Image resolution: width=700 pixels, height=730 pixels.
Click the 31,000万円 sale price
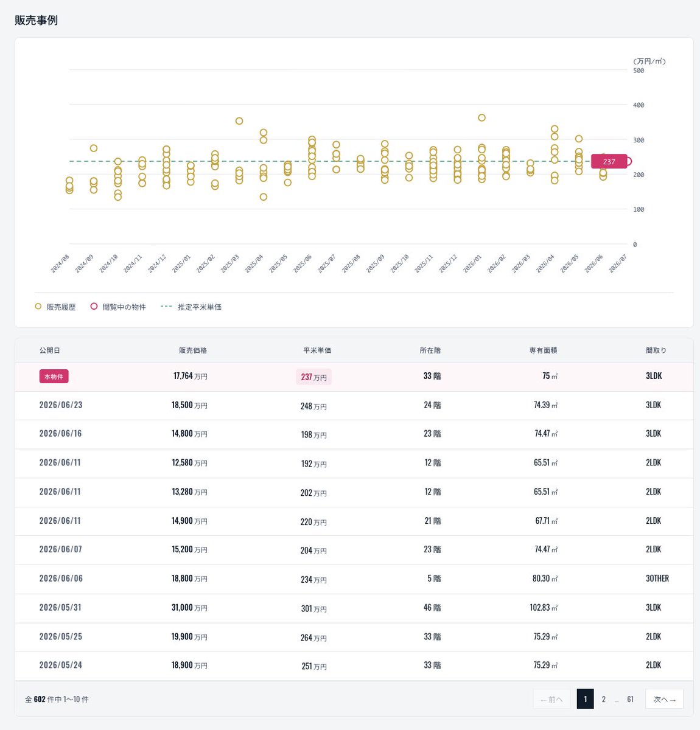[189, 608]
